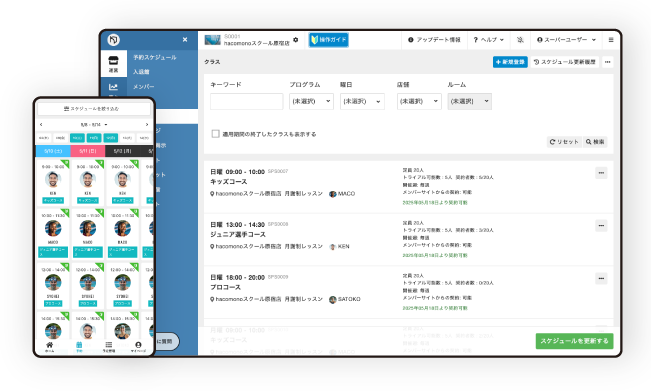
Task: Open 入退館 in the sidebar menu
Action: (141, 72)
